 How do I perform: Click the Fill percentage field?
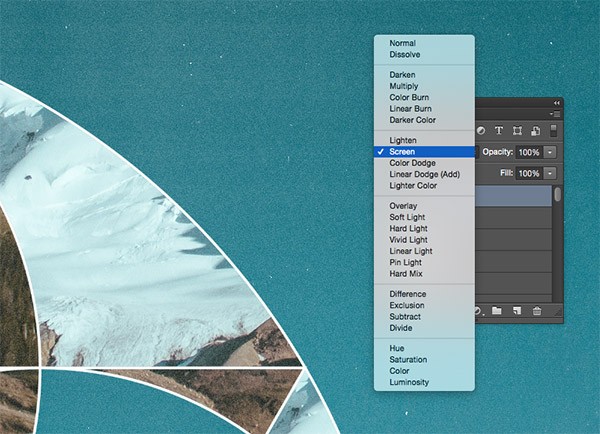point(528,173)
